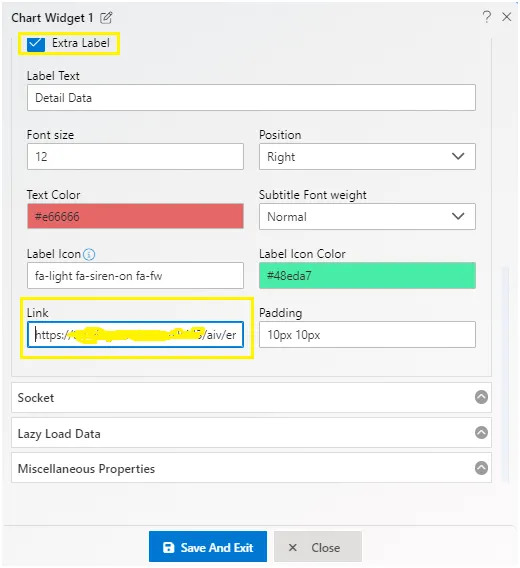Expand the Lazy Load Data section
Image resolution: width=520 pixels, height=568 pixels.
pos(251,433)
